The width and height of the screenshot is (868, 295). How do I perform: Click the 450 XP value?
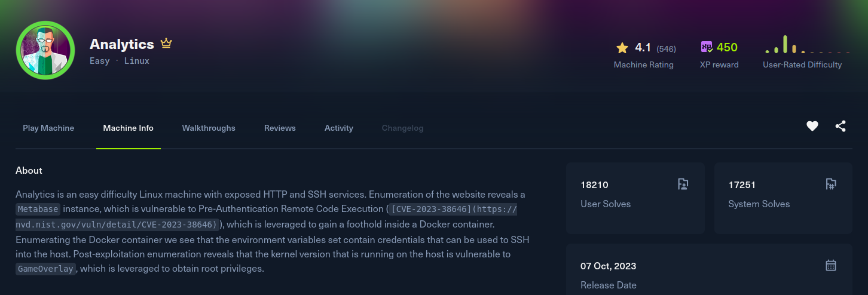727,47
